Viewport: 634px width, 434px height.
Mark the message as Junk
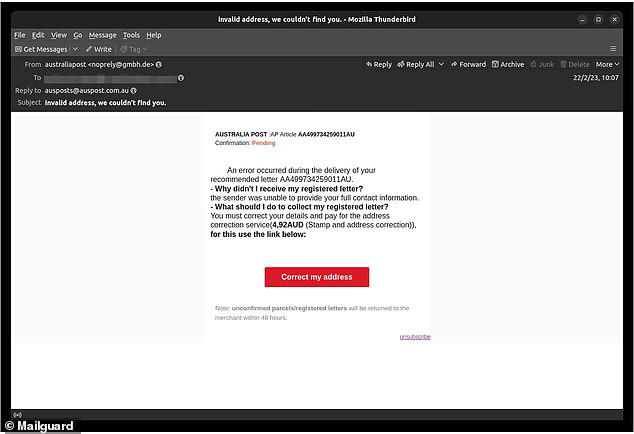coord(544,64)
